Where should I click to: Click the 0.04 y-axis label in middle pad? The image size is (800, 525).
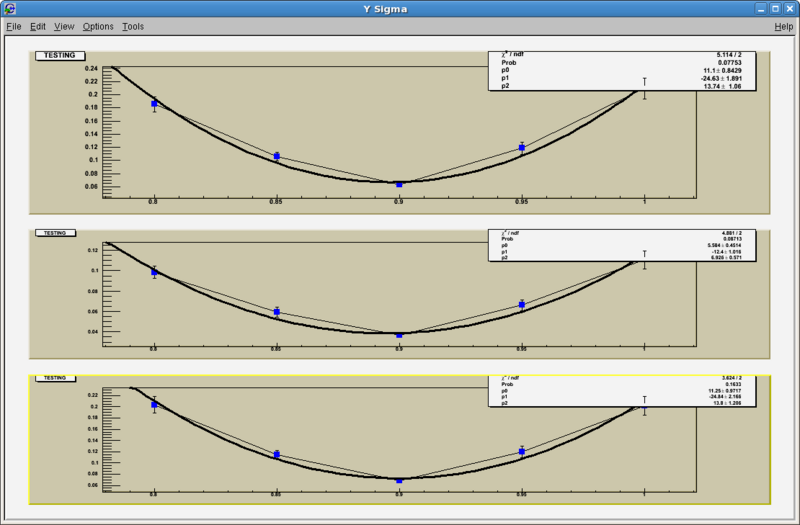pyautogui.click(x=93, y=332)
